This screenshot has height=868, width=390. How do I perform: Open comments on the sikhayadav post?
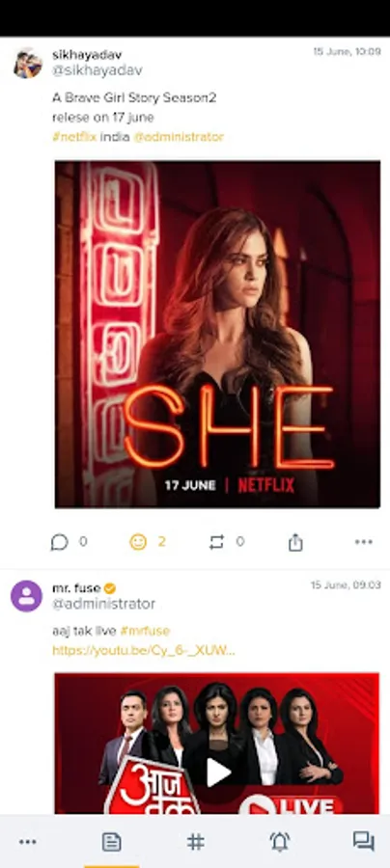59,542
